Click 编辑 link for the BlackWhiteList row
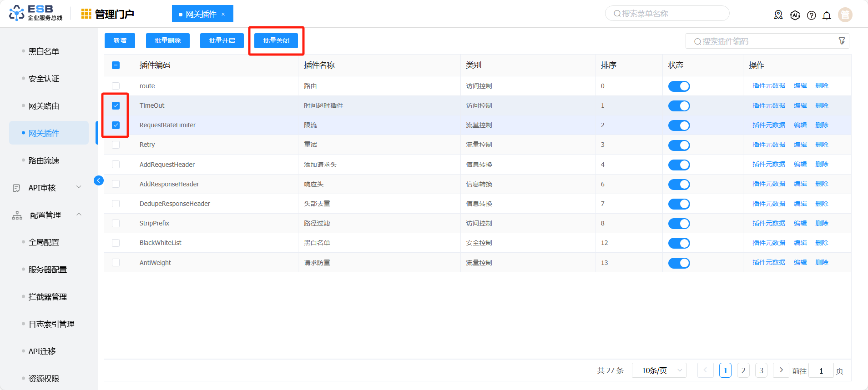868x390 pixels. (800, 243)
